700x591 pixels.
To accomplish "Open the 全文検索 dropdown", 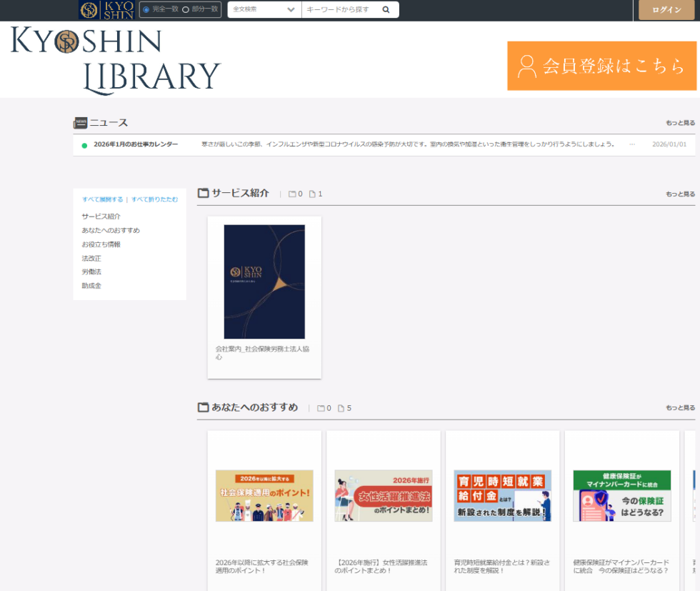I will (264, 10).
